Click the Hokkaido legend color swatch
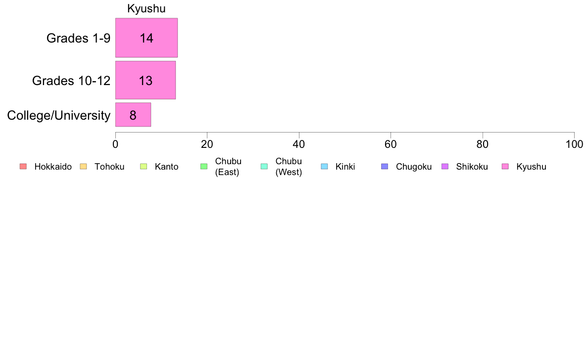 pos(23,167)
